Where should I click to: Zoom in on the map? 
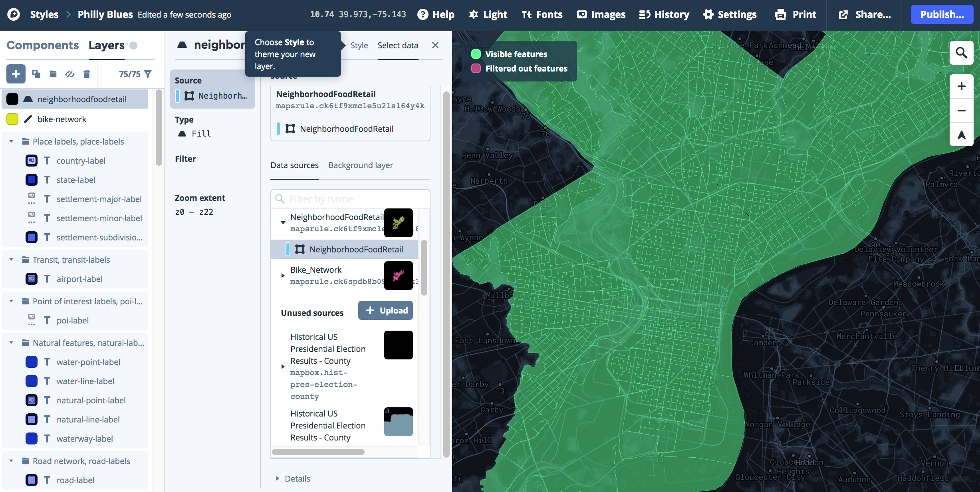961,86
